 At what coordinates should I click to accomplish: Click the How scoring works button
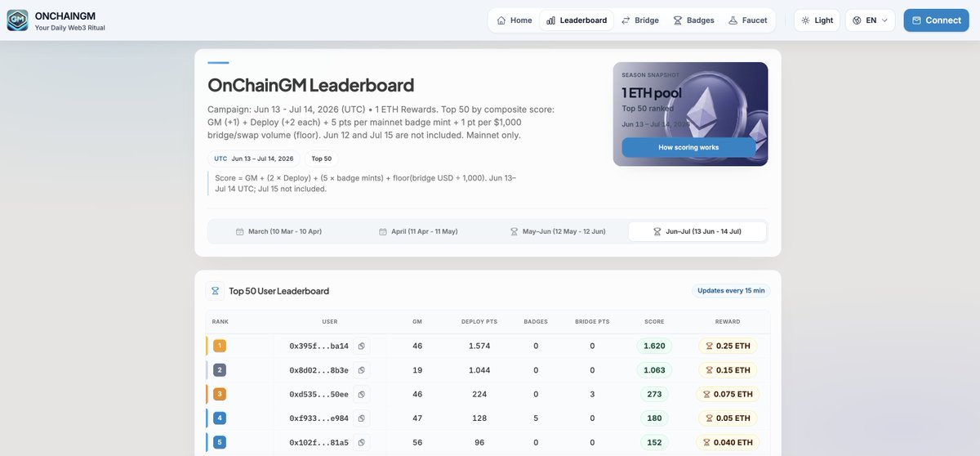pos(688,148)
